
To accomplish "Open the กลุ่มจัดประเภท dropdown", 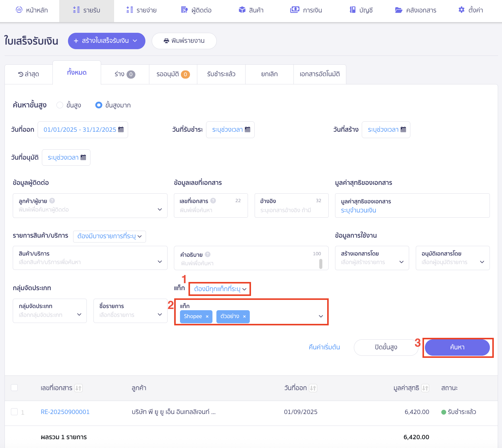I will (x=50, y=311).
